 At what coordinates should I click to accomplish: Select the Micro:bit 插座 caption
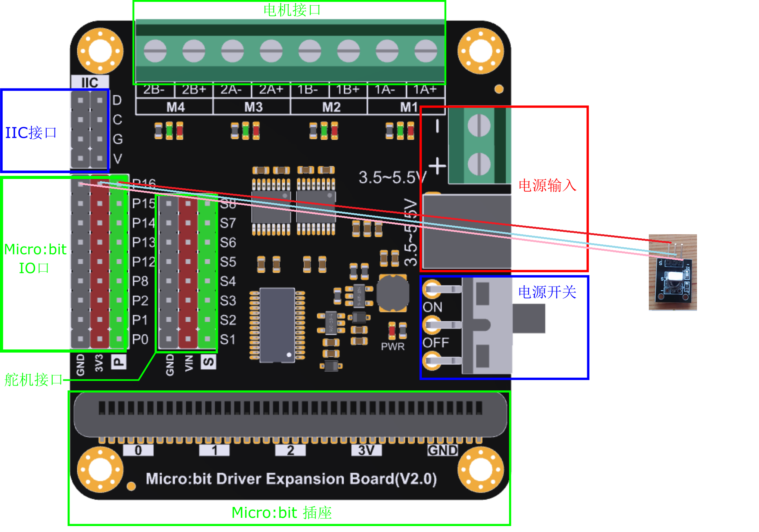tap(282, 513)
